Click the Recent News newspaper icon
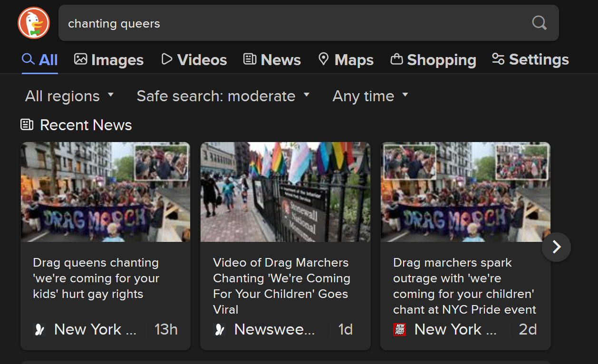Viewport: 598px width, 364px height. tap(27, 125)
